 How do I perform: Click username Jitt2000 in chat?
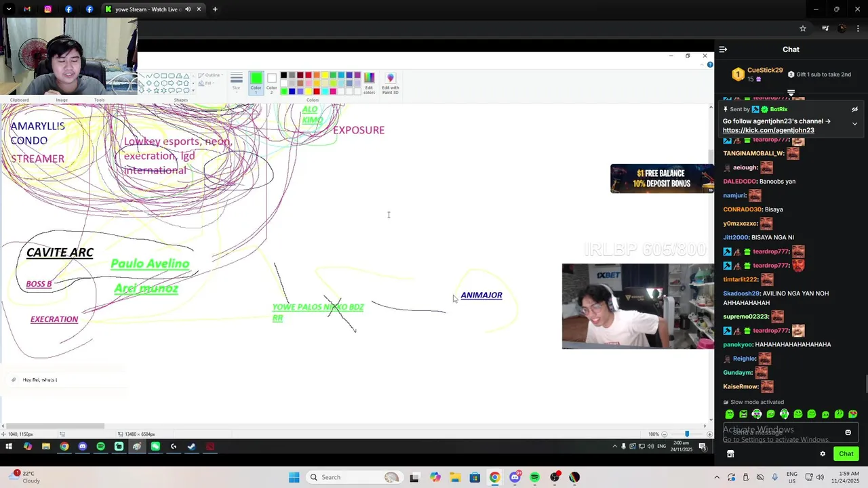[x=736, y=237]
